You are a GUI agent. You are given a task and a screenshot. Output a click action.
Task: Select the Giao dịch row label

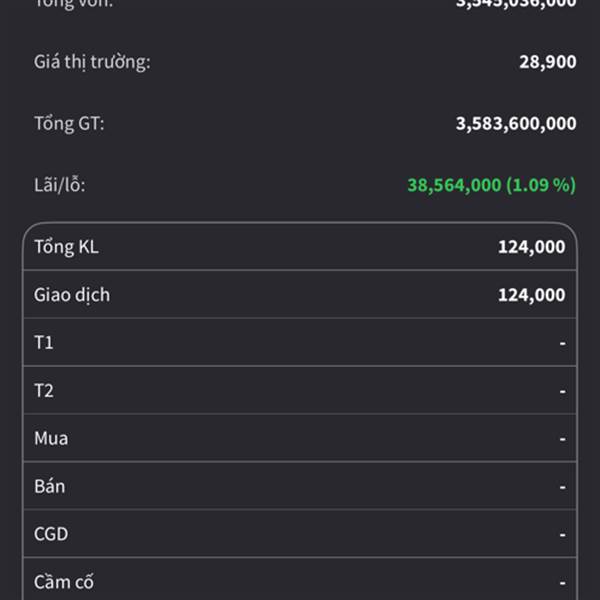pos(72,295)
